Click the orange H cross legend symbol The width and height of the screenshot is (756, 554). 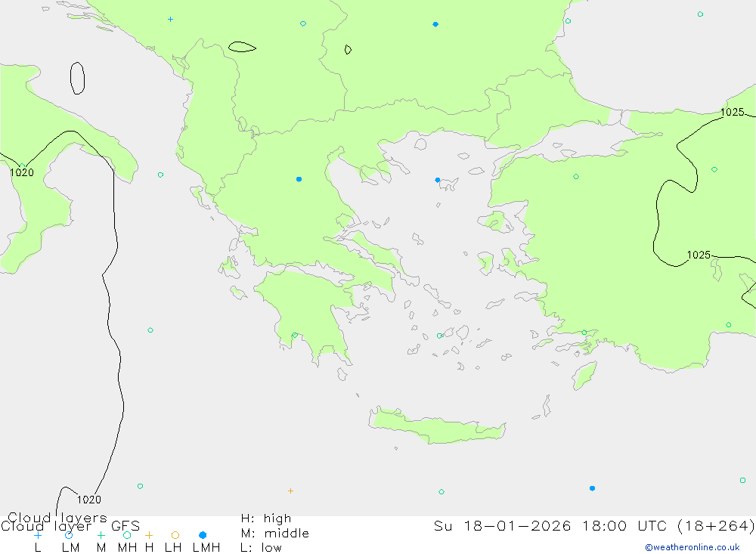(x=149, y=535)
